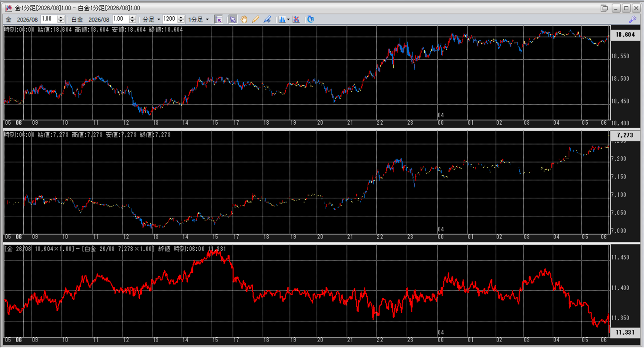644x348 pixels.
Task: Select the pencil drawing tool
Action: click(255, 20)
